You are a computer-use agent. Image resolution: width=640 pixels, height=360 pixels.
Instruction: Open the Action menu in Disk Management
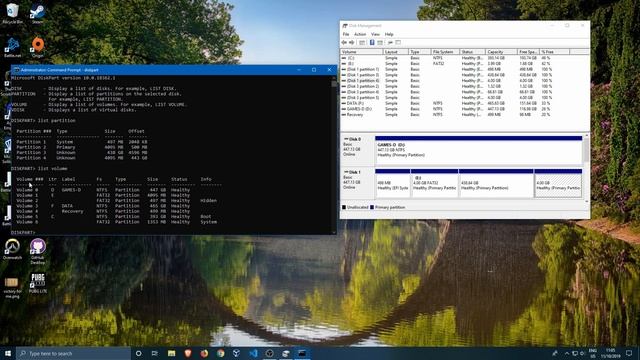pos(360,34)
